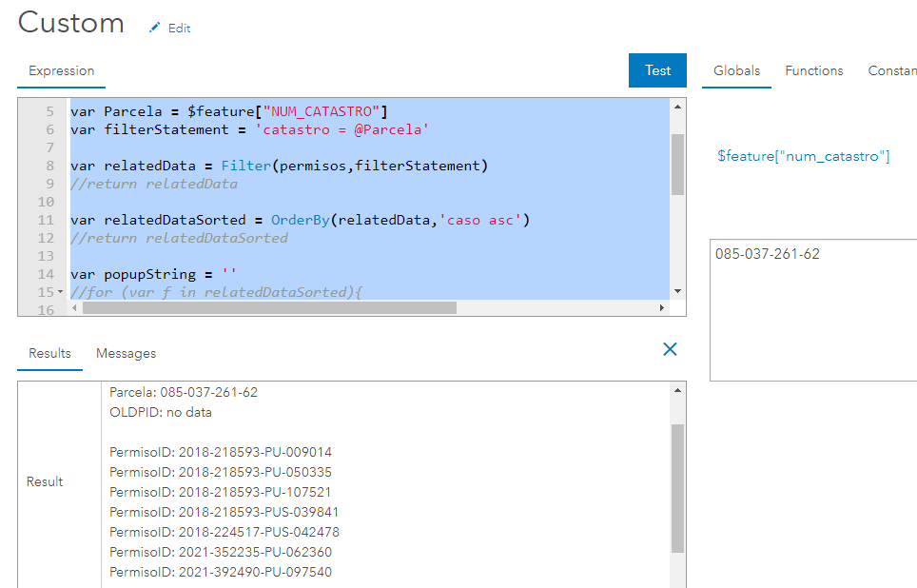Click line number 7 in gutter
Screen dimensions: 917x588
pyautogui.click(x=49, y=147)
